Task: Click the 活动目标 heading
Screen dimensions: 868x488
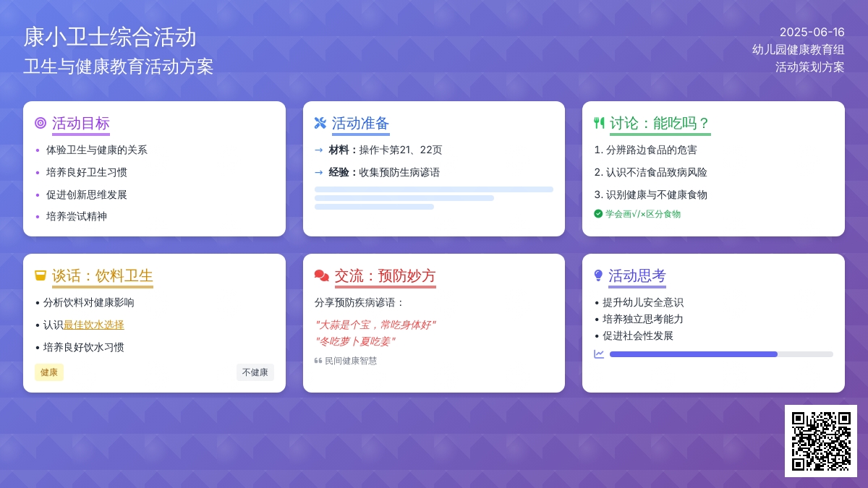Action: click(x=81, y=123)
